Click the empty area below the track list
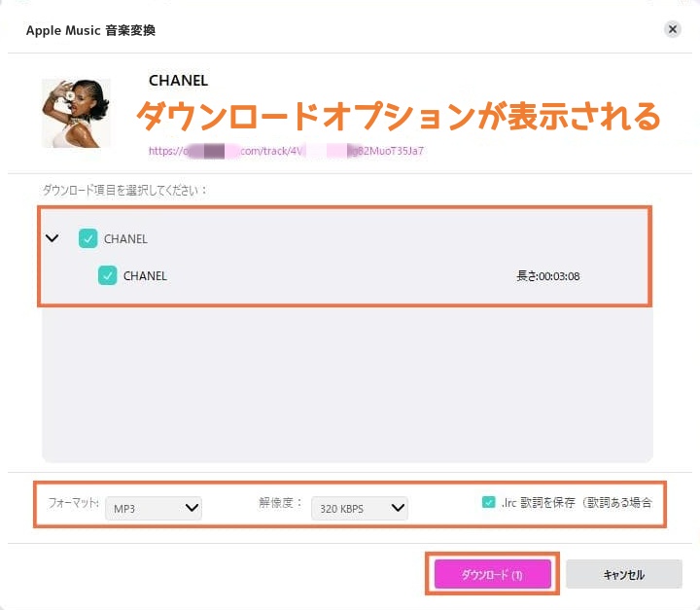 click(x=346, y=389)
